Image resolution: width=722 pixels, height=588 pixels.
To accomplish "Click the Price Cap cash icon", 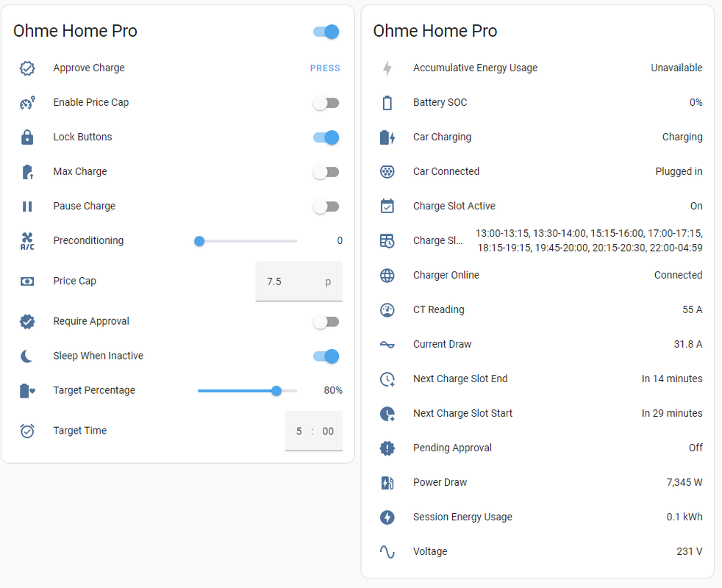I will (27, 282).
